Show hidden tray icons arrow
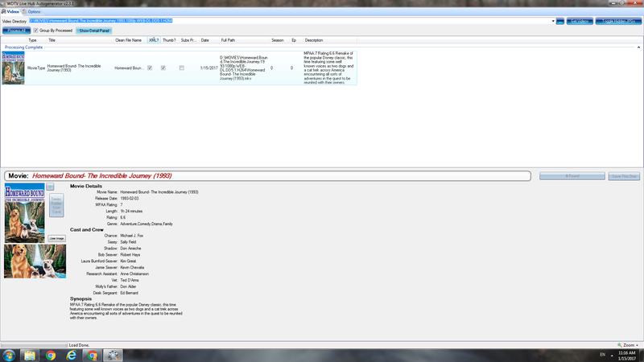The height and width of the screenshot is (362, 644). tap(612, 356)
